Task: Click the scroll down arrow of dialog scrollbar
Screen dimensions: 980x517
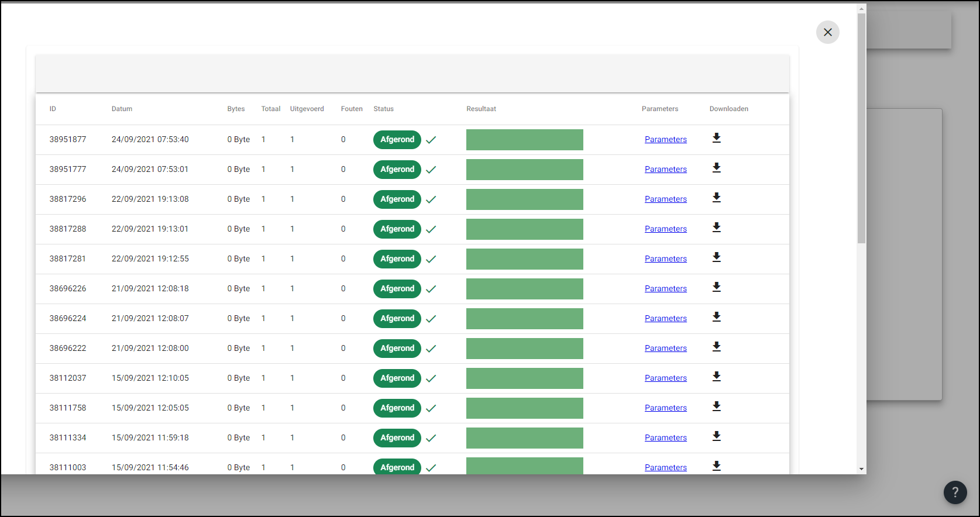Action: (x=861, y=469)
